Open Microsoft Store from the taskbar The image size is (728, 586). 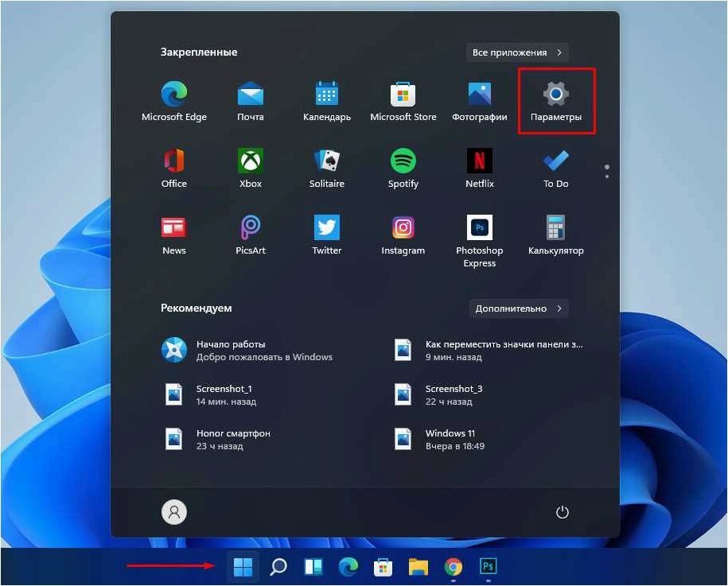pos(383,566)
